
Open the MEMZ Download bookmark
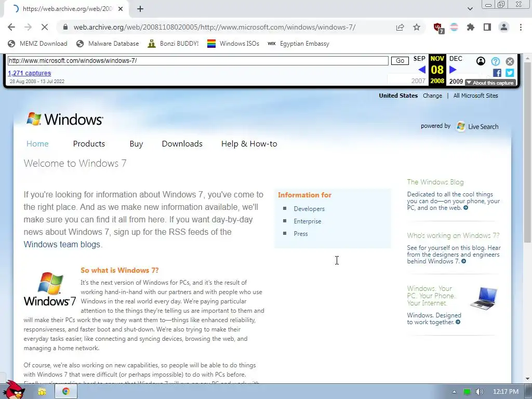tap(37, 44)
